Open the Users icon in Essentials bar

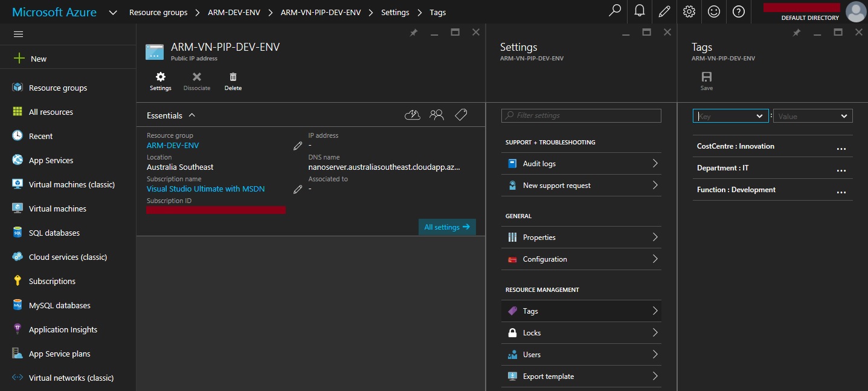click(x=437, y=115)
